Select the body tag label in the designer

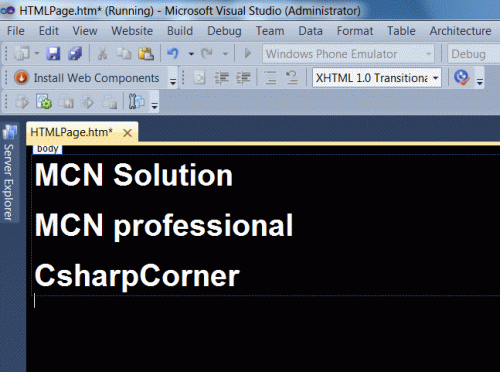[x=48, y=149]
